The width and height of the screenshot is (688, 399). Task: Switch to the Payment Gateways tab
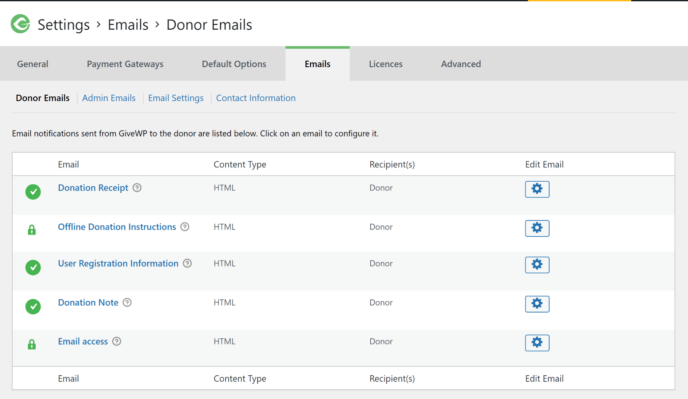[x=125, y=64]
